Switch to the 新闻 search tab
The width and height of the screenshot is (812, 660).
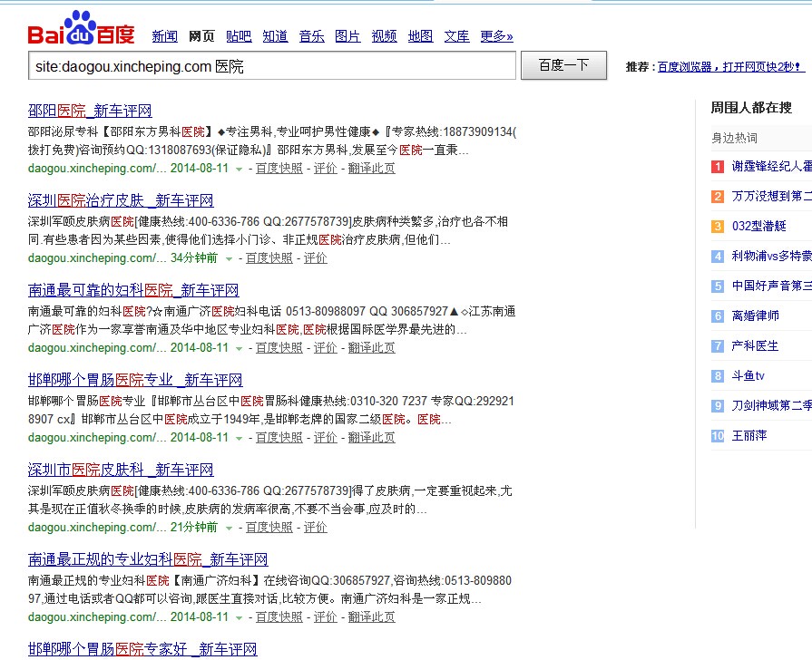coord(164,36)
